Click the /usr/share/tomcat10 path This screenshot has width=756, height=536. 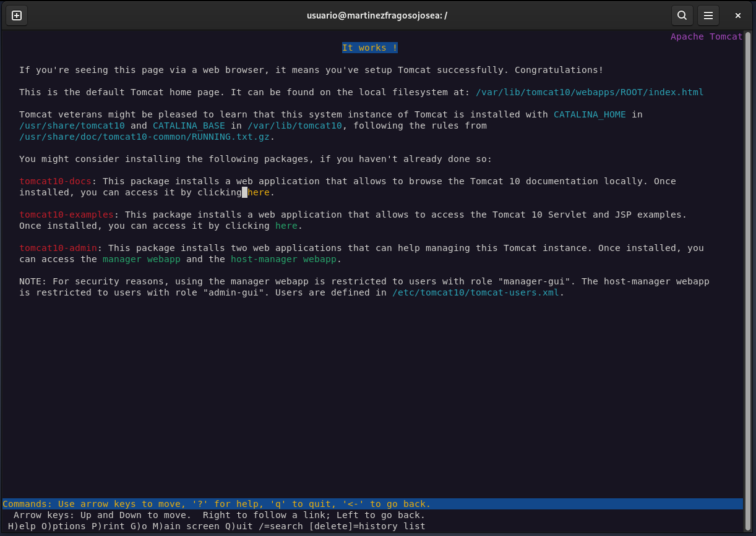[x=72, y=125]
